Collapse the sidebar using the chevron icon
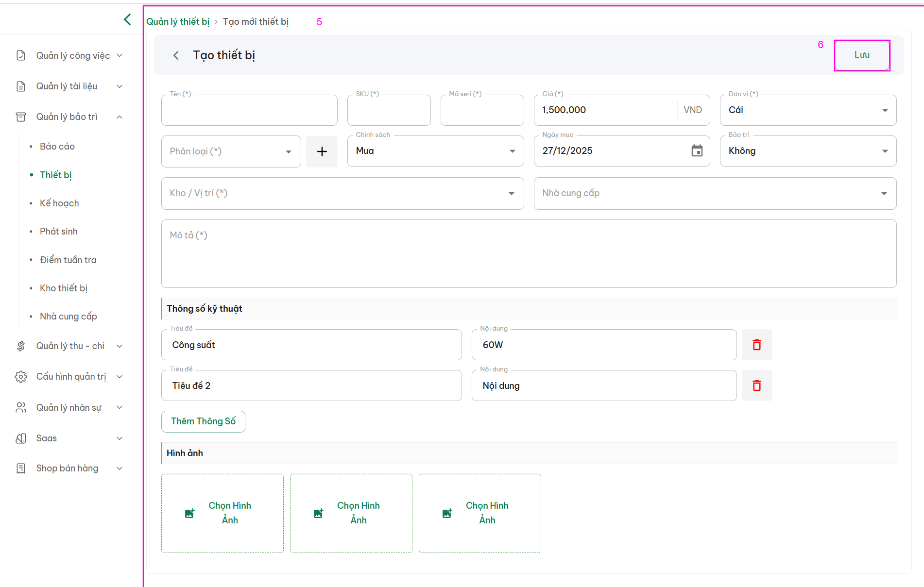 [127, 19]
